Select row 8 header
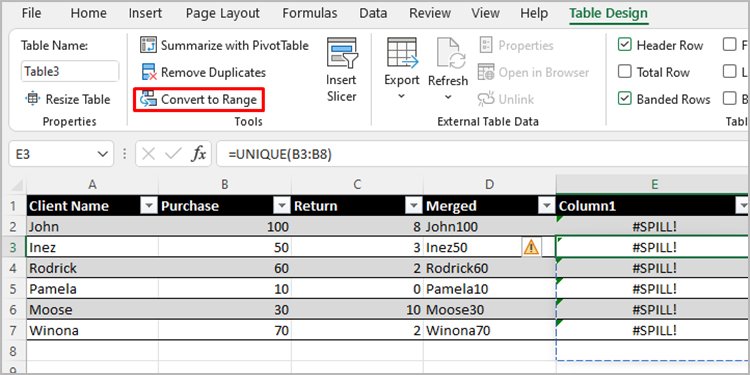The image size is (750, 375). coord(13,351)
